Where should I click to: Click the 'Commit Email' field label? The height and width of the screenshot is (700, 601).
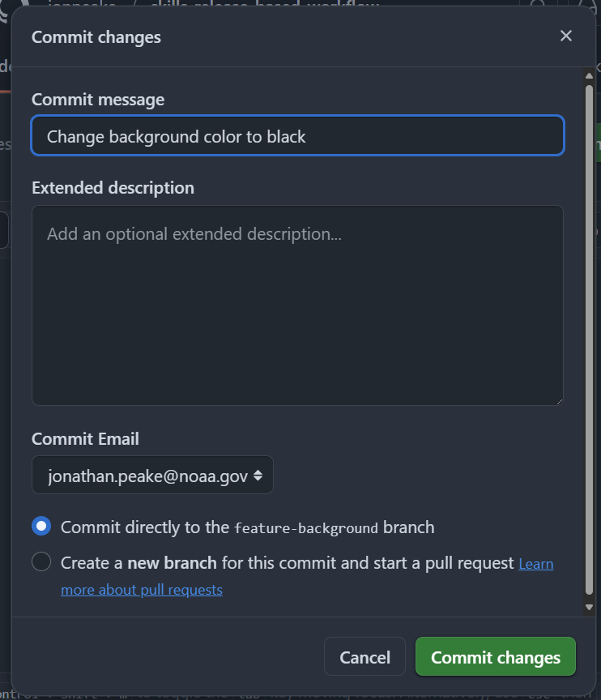tap(85, 439)
